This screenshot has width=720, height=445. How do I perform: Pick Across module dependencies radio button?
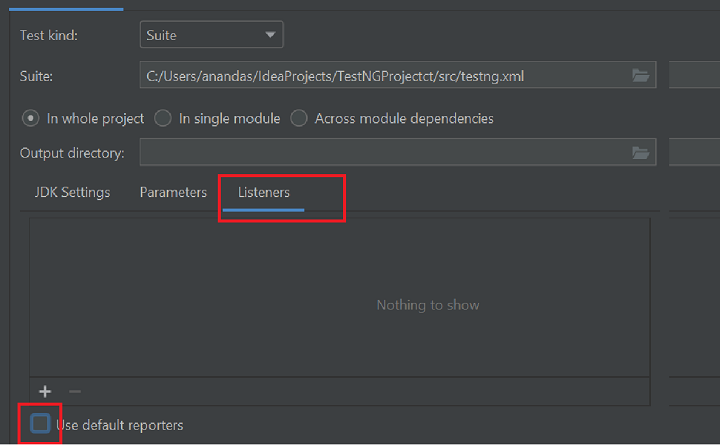[x=299, y=118]
